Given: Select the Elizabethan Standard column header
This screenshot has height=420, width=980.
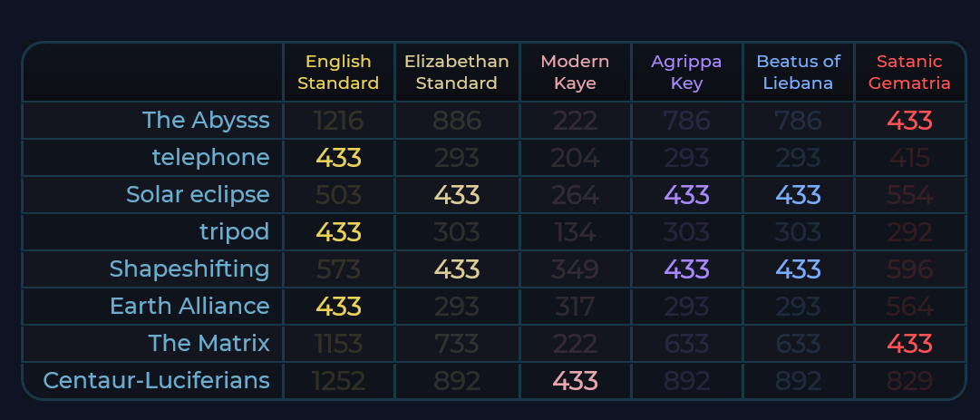Looking at the screenshot, I should tap(457, 73).
